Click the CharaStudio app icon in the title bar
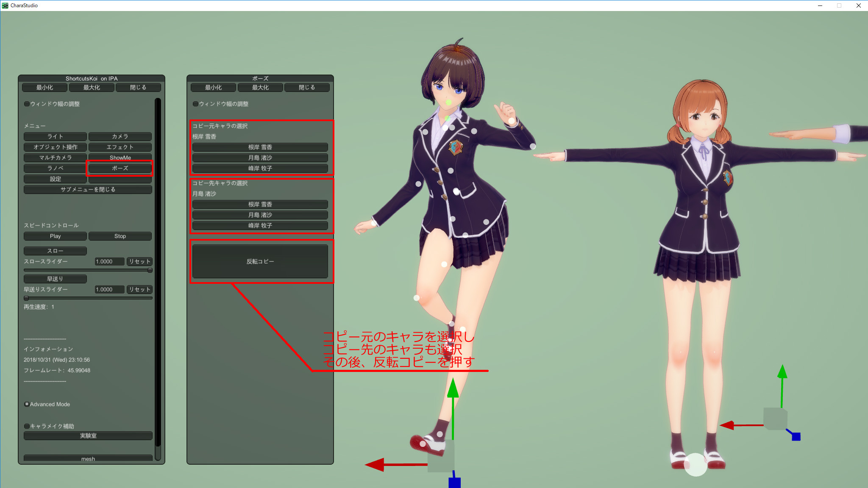Screen dimensions: 868x488 click(5, 6)
